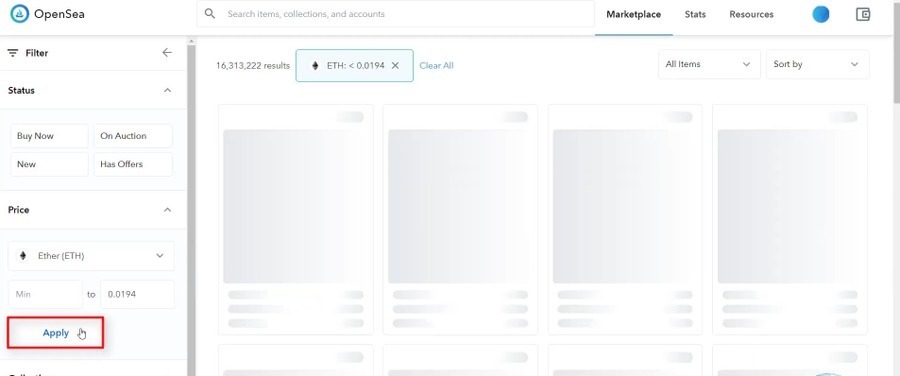Collapse the Status section
Viewport: 900px width, 376px height.
point(168,91)
